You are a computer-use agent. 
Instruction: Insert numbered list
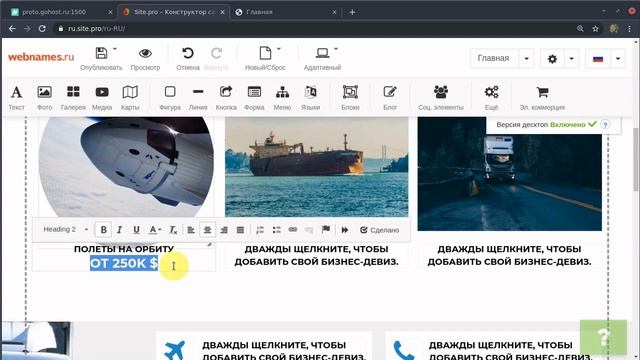pyautogui.click(x=260, y=230)
